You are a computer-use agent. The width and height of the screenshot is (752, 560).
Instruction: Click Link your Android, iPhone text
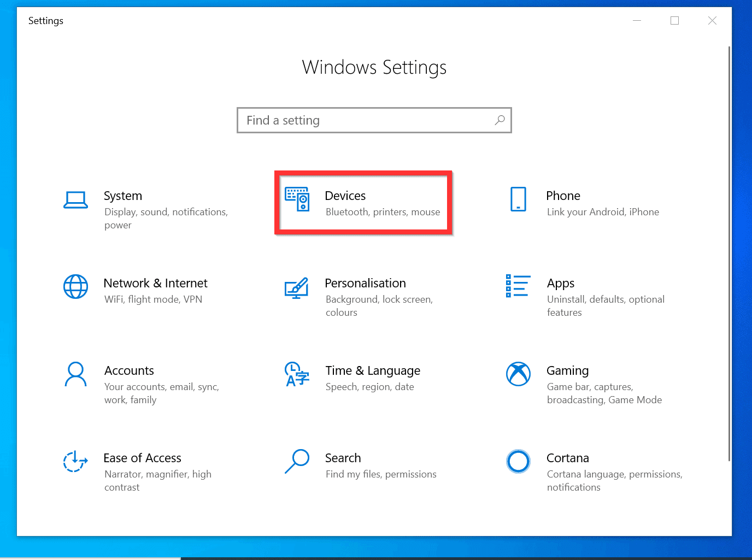602,212
